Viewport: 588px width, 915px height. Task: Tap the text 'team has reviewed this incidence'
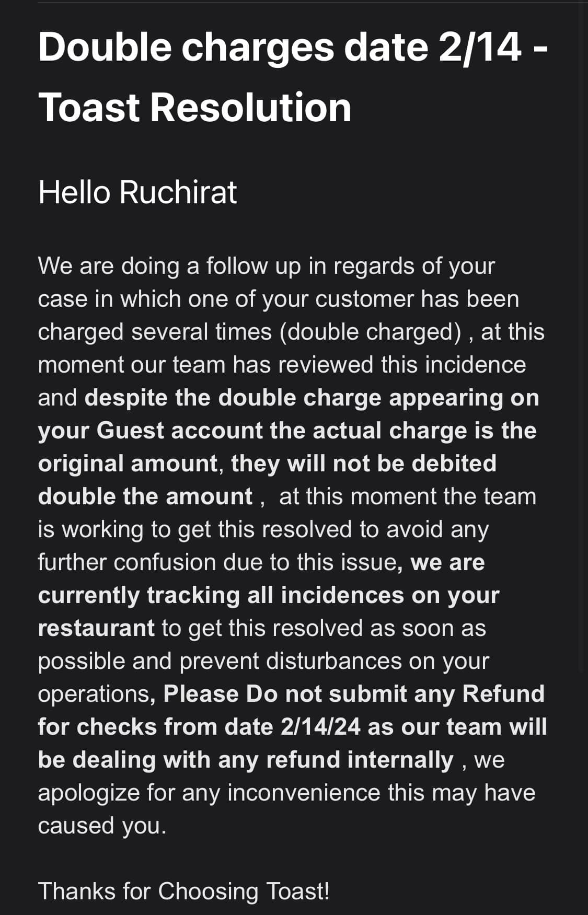(x=349, y=365)
